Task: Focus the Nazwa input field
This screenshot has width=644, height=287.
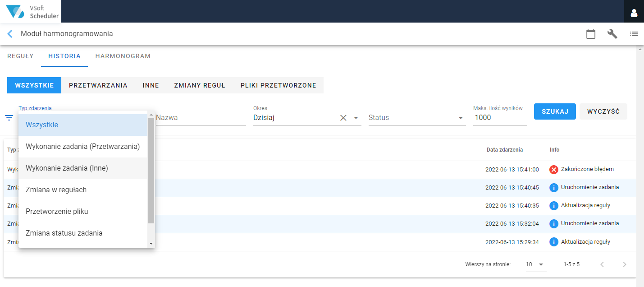Action: tap(201, 118)
